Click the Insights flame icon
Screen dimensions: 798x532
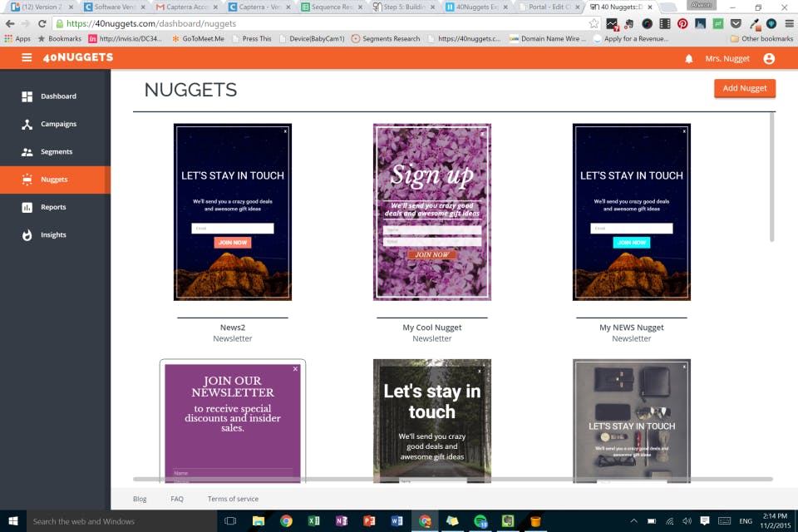27,234
